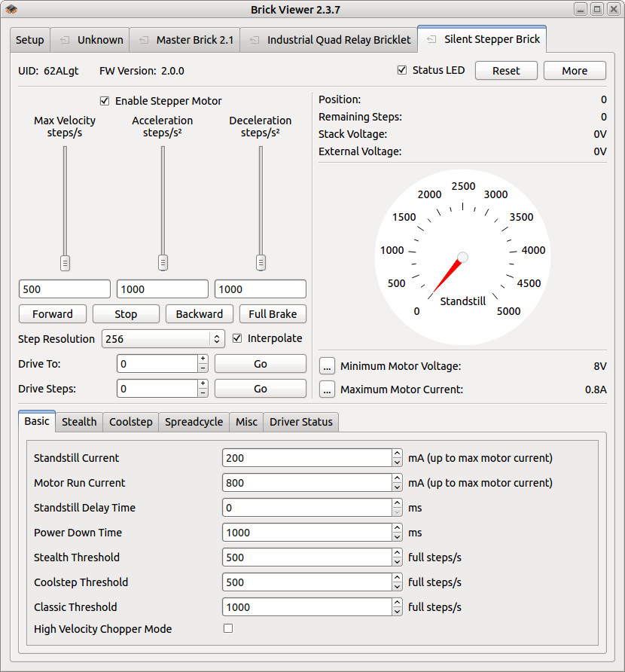Uncheck Enable Stepper Motor
This screenshot has width=625, height=672.
(x=105, y=101)
